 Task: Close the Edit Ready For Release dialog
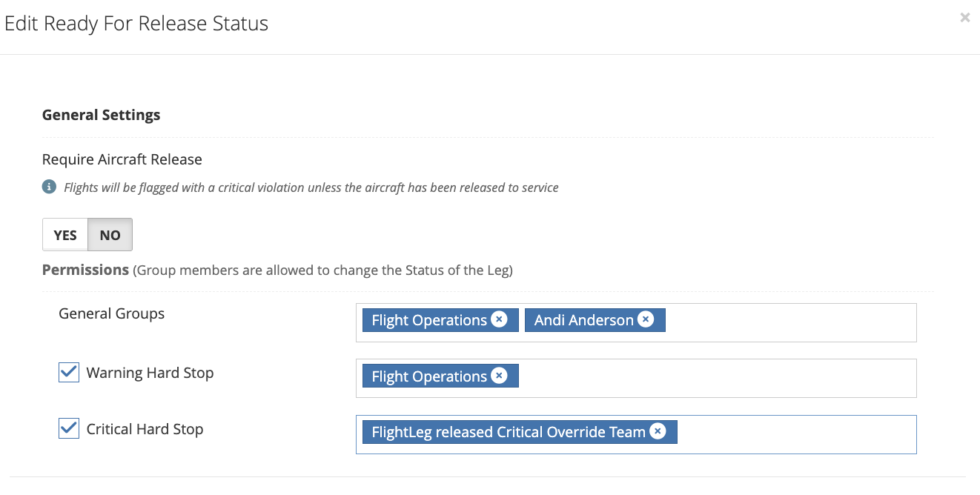pyautogui.click(x=964, y=18)
